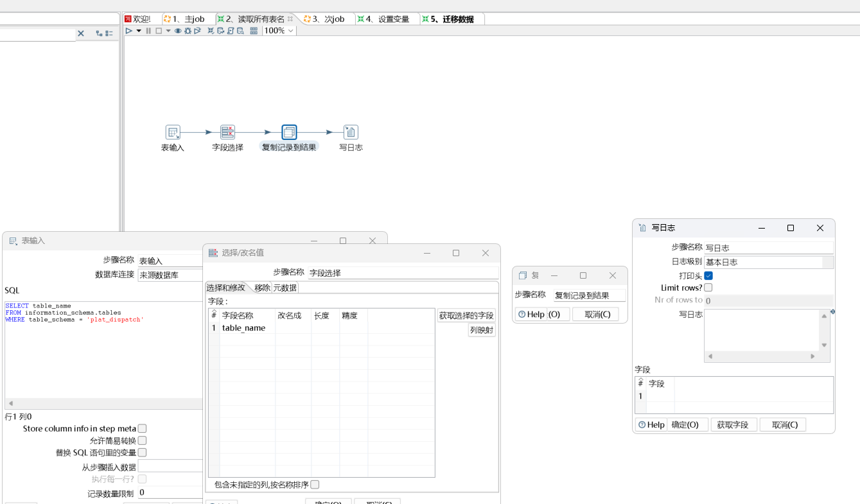
Task: Clear the search box with the X icon
Action: 81,33
